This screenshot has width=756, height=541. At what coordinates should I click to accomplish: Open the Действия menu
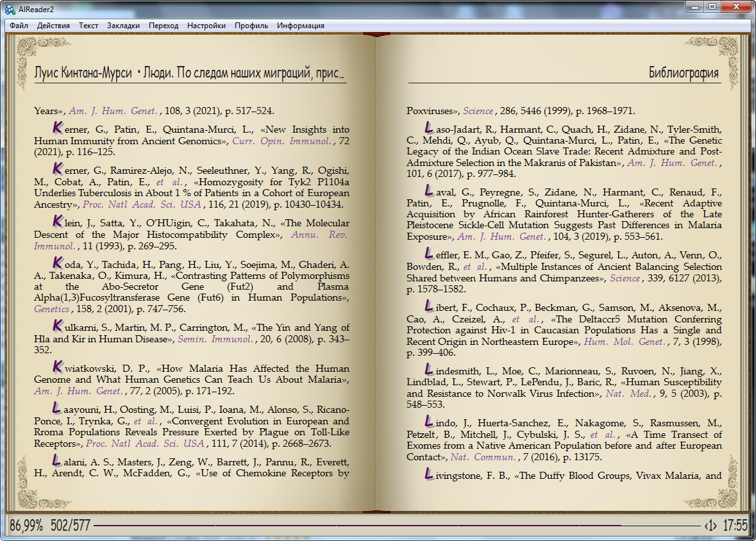(x=53, y=26)
